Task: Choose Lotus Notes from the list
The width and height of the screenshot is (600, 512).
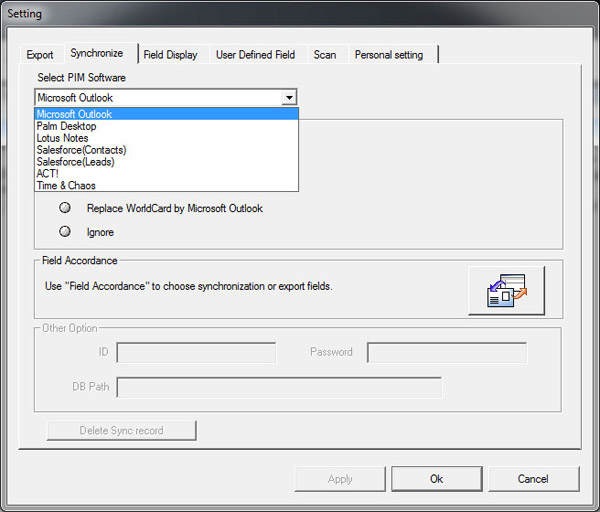Action: (x=166, y=138)
